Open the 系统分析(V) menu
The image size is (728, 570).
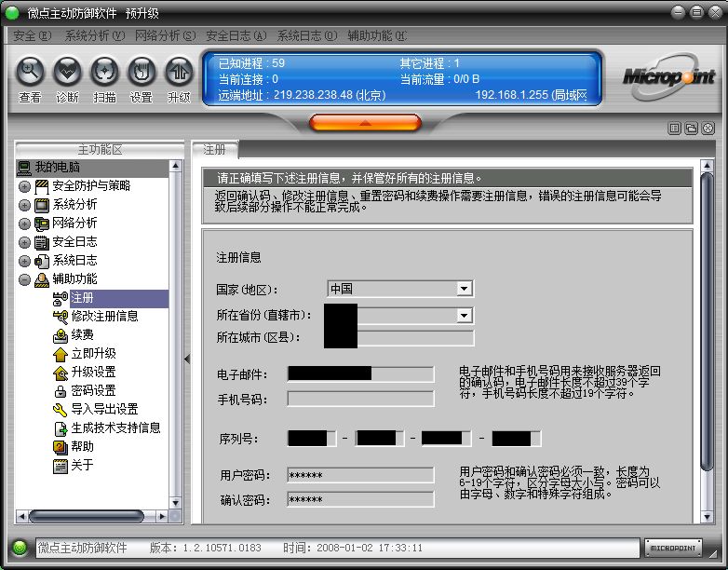click(95, 35)
